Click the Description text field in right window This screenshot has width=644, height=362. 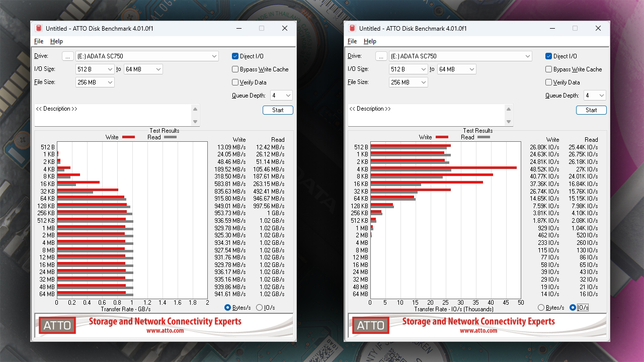(427, 115)
